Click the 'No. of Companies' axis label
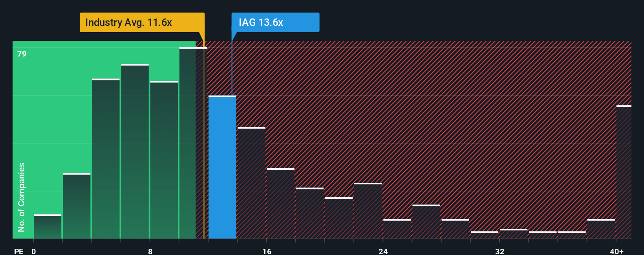Image resolution: width=644 pixels, height=255 pixels. click(x=22, y=197)
